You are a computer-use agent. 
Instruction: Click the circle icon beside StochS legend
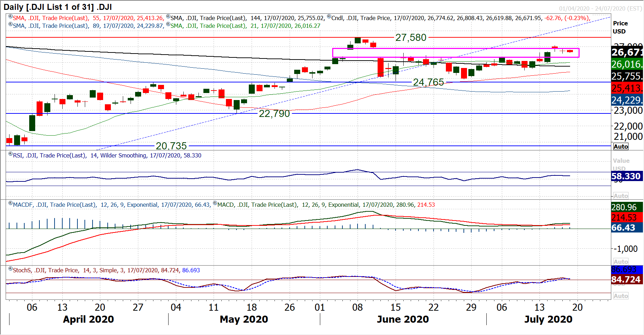coord(11,269)
